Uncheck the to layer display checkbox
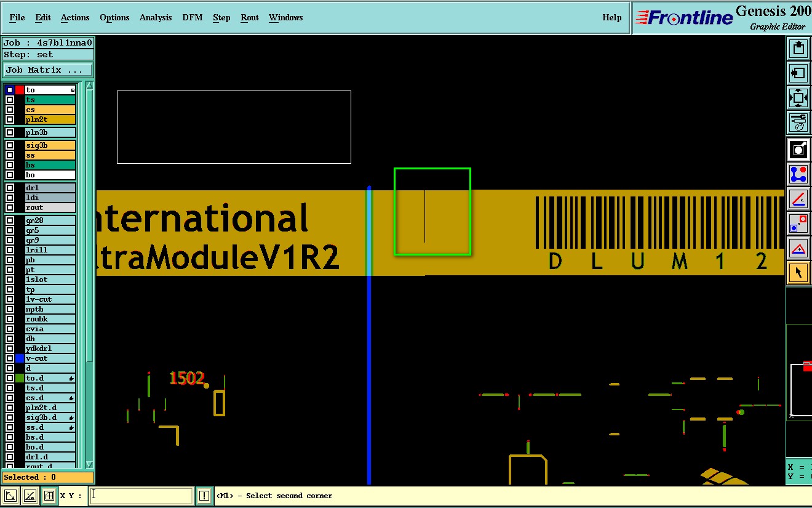The height and width of the screenshot is (508, 812). click(10, 90)
